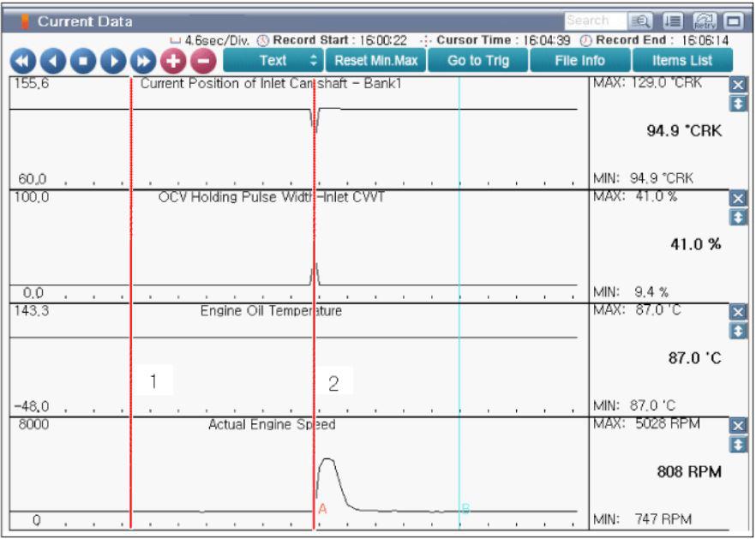Fast forward the recorded data
756x539 pixels.
(x=143, y=62)
